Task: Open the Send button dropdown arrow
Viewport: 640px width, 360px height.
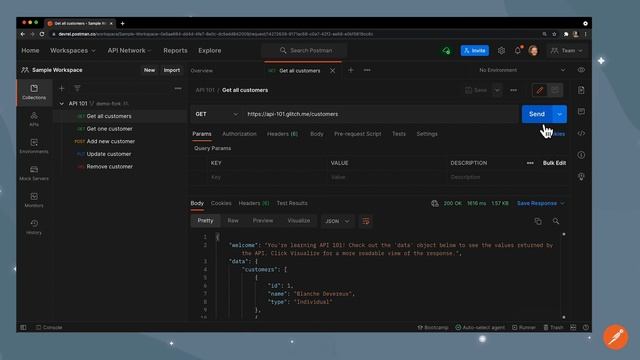Action: point(560,114)
